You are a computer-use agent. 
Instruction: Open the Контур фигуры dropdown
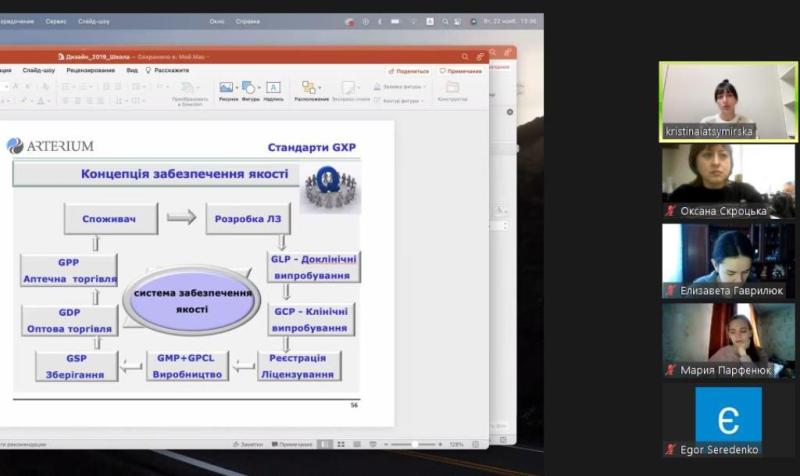(x=399, y=101)
